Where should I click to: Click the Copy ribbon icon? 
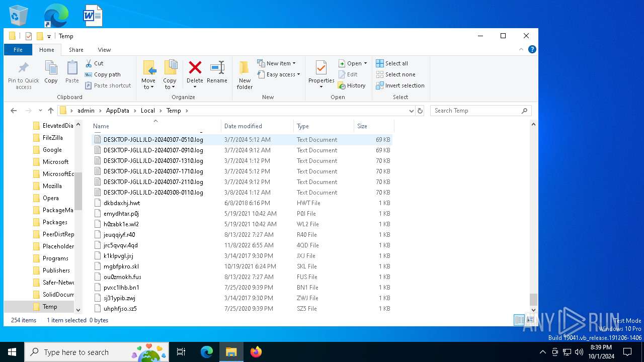tap(51, 72)
